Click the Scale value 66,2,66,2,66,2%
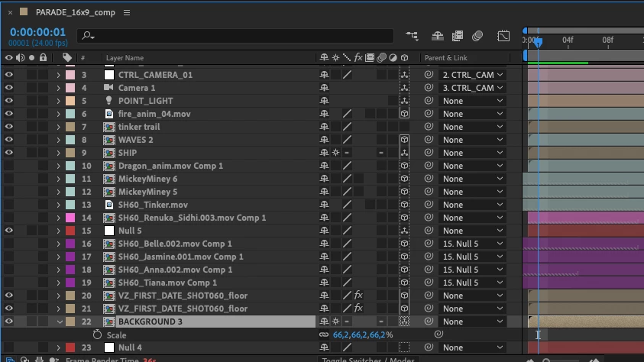Screen dimensions: 644x362 (363, 335)
